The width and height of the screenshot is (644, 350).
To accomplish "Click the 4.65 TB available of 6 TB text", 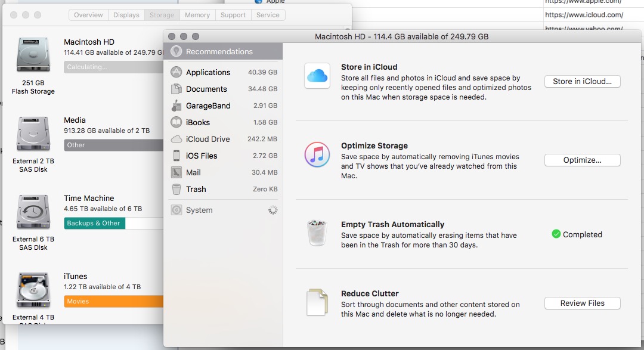I will click(x=103, y=209).
